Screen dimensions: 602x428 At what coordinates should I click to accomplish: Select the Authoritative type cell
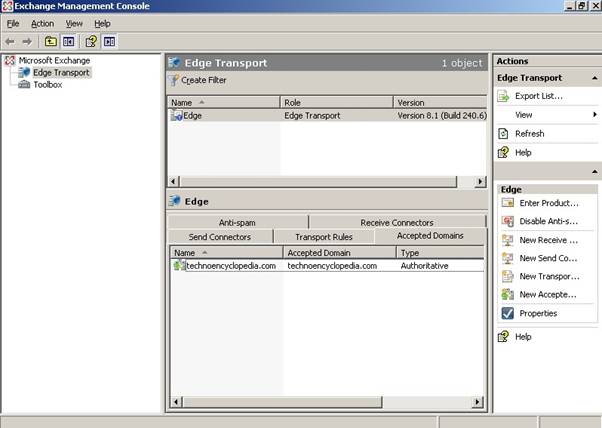click(424, 266)
